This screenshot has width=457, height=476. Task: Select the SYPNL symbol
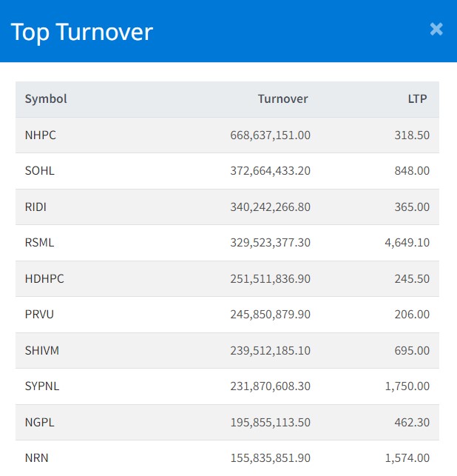point(43,386)
